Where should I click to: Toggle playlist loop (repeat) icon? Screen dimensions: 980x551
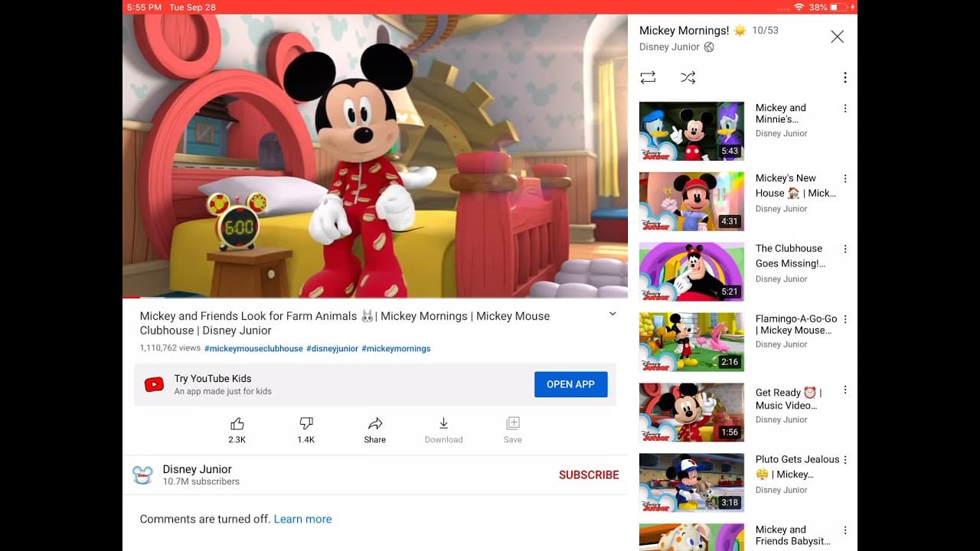click(648, 77)
